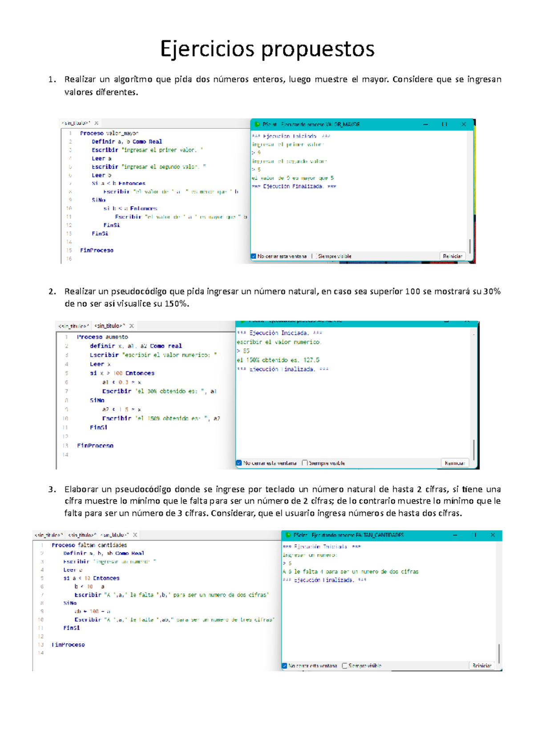Enable 'Siempre visible' in FALTAN_CANTIDADES window
Image resolution: width=534 pixels, height=756 pixels.
[x=344, y=666]
